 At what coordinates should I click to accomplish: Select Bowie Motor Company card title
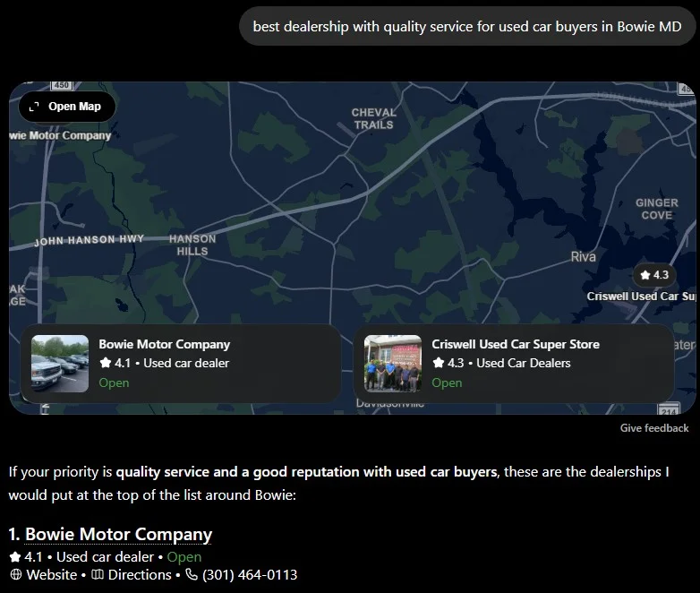(165, 344)
